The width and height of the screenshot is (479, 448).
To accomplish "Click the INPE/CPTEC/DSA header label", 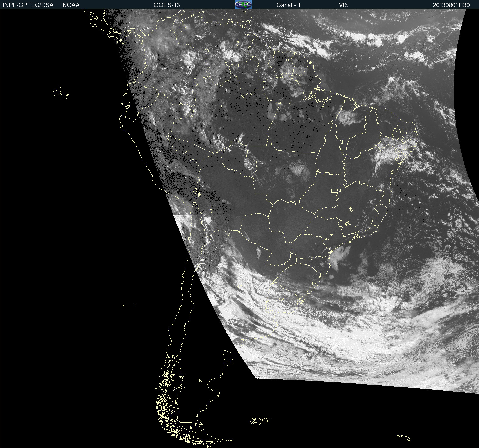I will pos(28,5).
